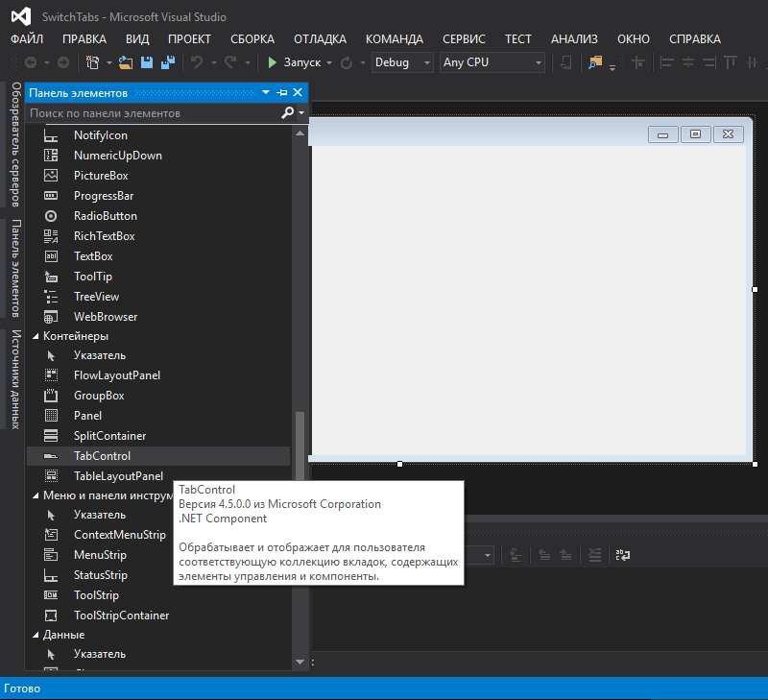Click the Align Rights layout icon
Screen dimensions: 768x700
pyautogui.click(x=709, y=62)
